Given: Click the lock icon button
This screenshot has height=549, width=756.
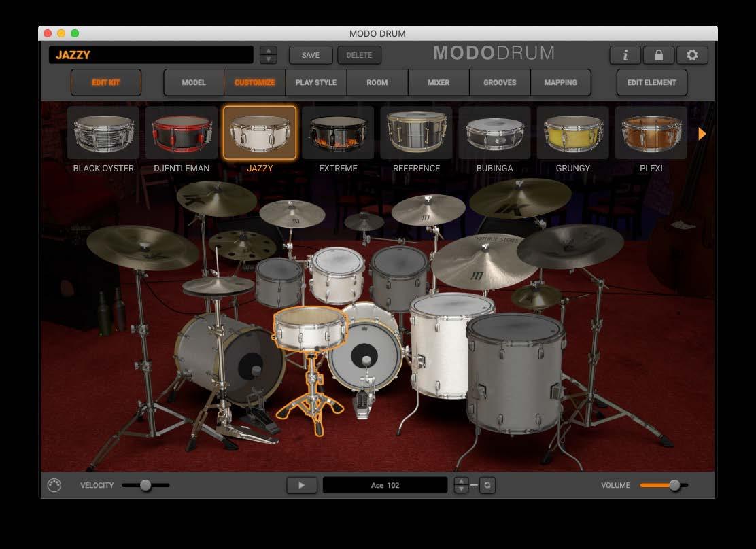Looking at the screenshot, I should click(x=658, y=55).
